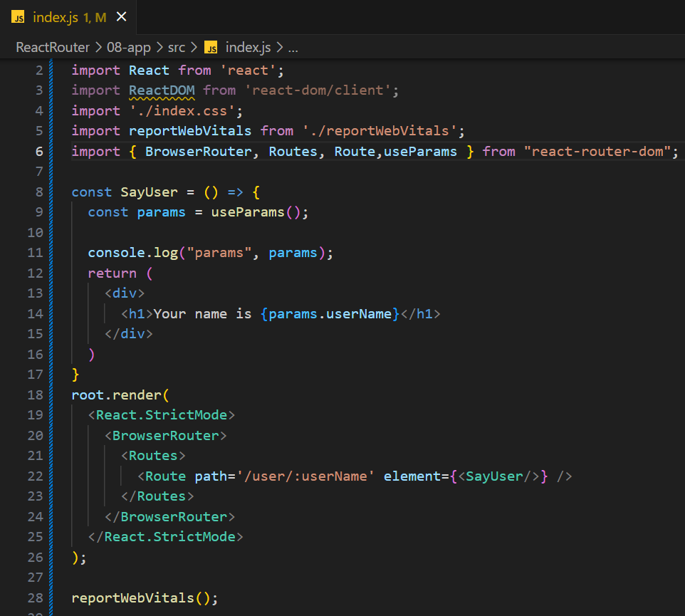The image size is (685, 616).
Task: Click opening BrowserRouter JSX tag
Action: coord(166,436)
